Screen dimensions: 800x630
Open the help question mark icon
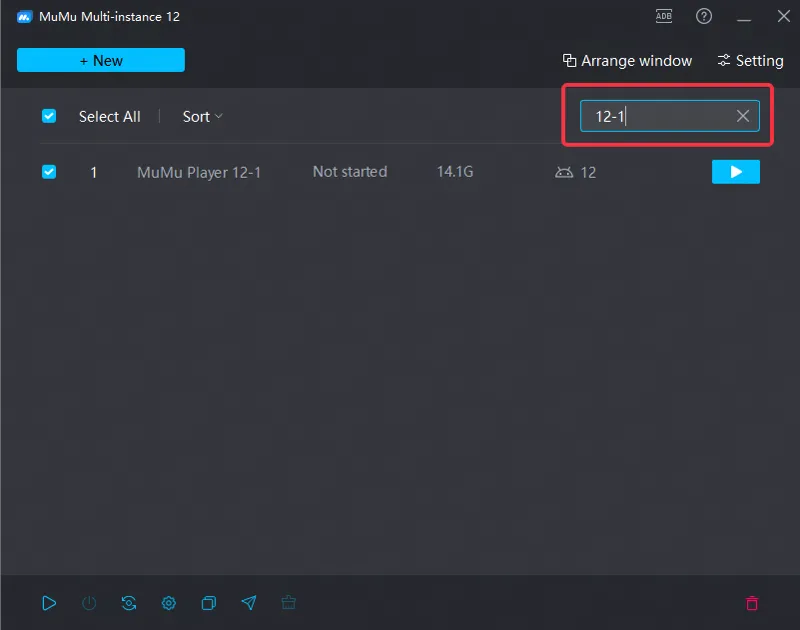(x=704, y=16)
